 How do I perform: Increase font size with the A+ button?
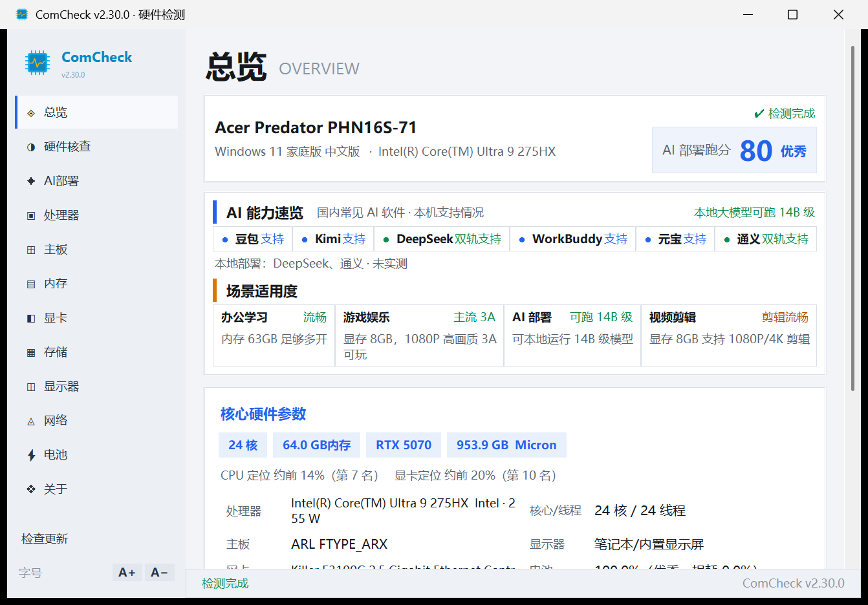pyautogui.click(x=127, y=573)
